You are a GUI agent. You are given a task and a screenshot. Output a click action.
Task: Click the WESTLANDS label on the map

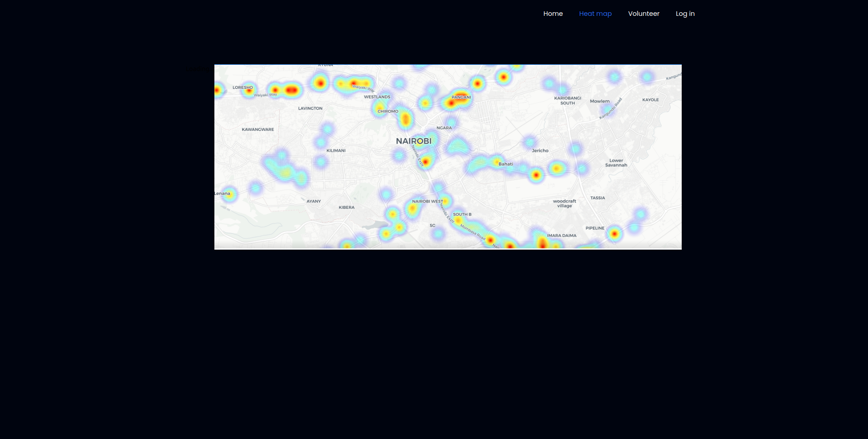[x=377, y=97]
